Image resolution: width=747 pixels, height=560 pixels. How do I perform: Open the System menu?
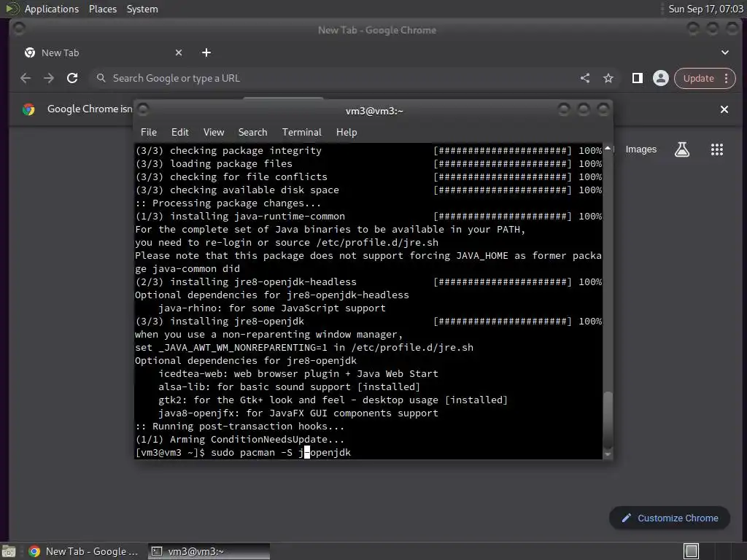(x=142, y=9)
